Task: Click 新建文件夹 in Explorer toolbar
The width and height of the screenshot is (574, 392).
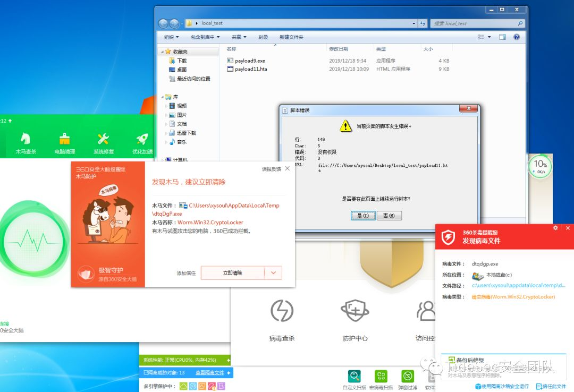Action: point(291,37)
